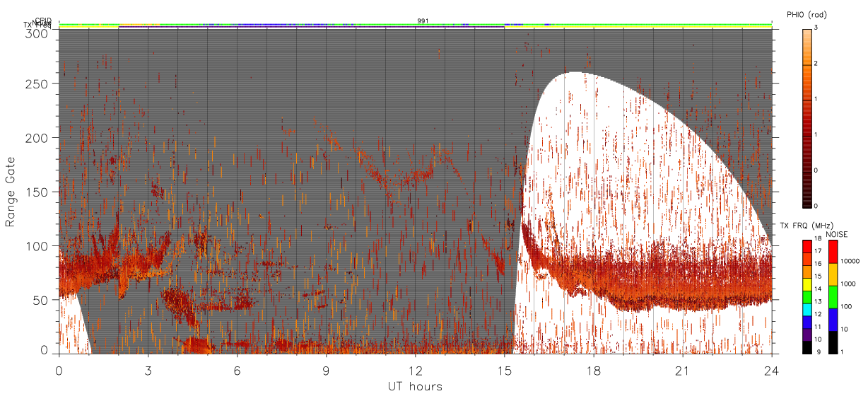Click the green 13–14 MHz TX FRQ swatch

pos(807,297)
